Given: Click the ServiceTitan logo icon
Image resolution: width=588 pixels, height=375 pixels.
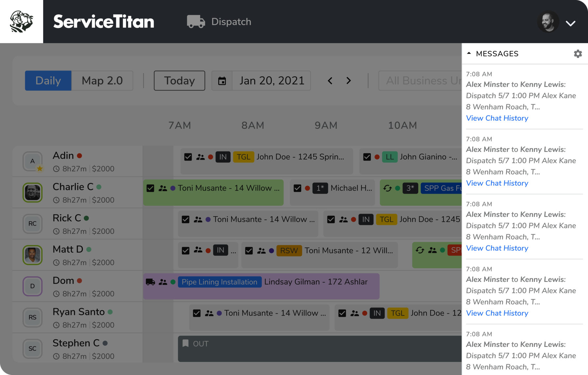Looking at the screenshot, I should [x=22, y=22].
